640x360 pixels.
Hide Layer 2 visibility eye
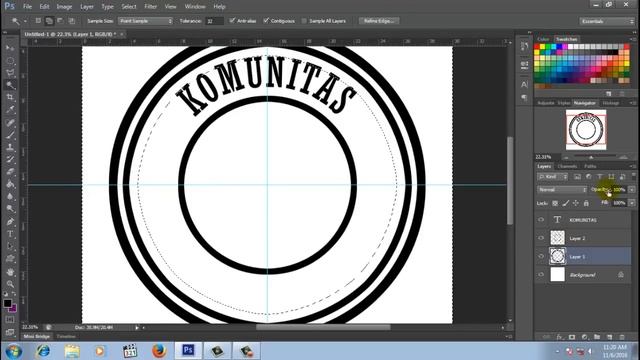541,238
